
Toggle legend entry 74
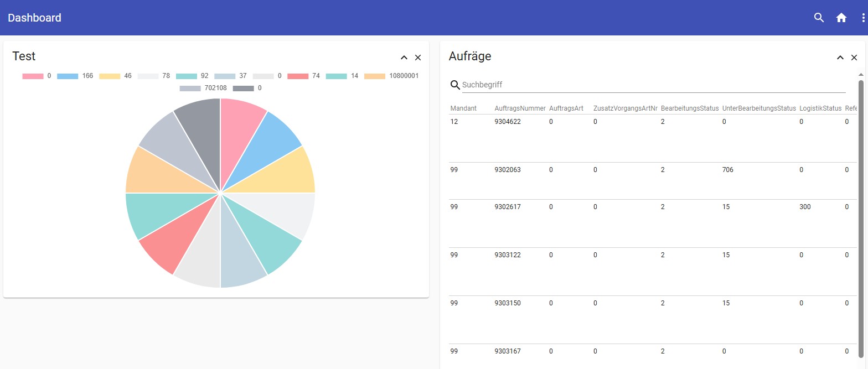pos(304,76)
